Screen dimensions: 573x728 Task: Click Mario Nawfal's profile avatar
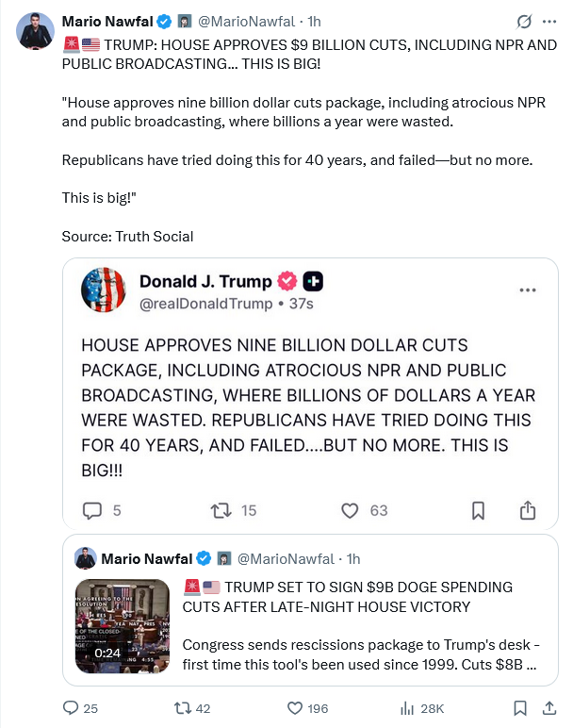click(35, 31)
